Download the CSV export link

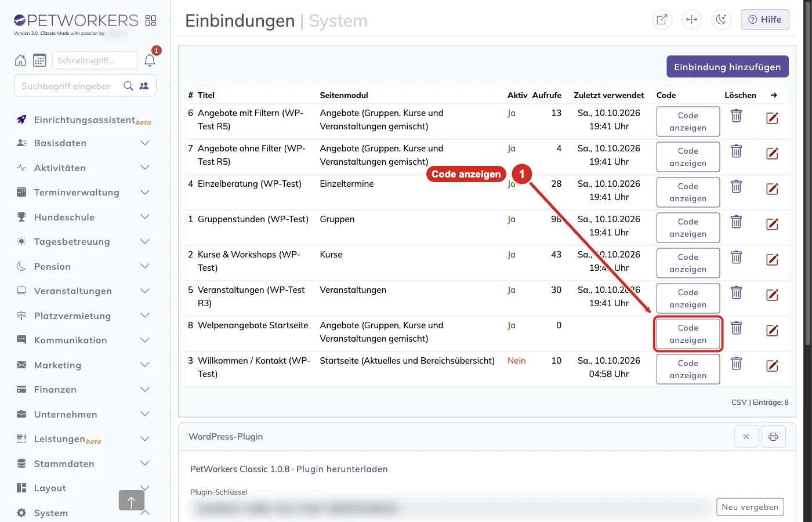[x=739, y=403]
